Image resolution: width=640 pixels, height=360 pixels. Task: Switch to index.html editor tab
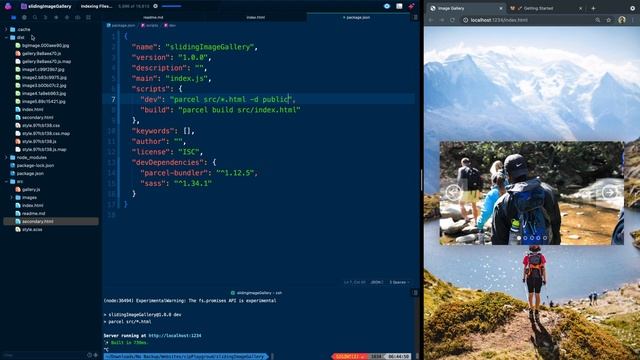256,18
